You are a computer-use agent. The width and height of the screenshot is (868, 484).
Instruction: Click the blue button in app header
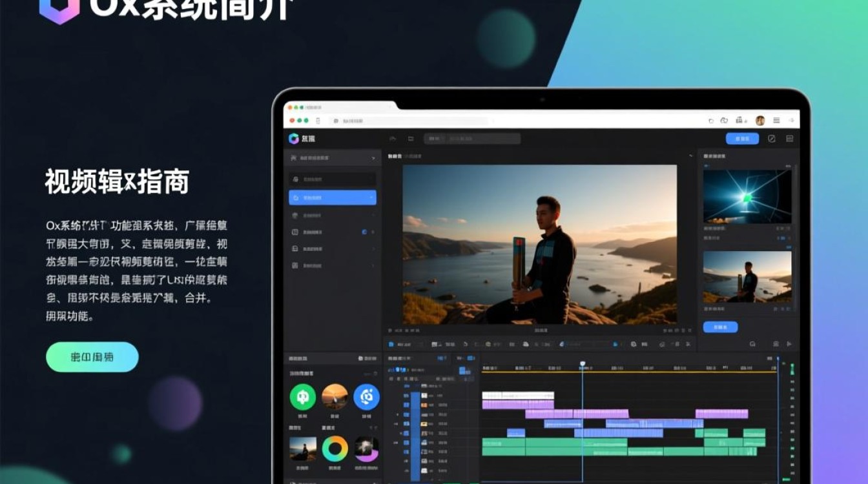coord(743,139)
